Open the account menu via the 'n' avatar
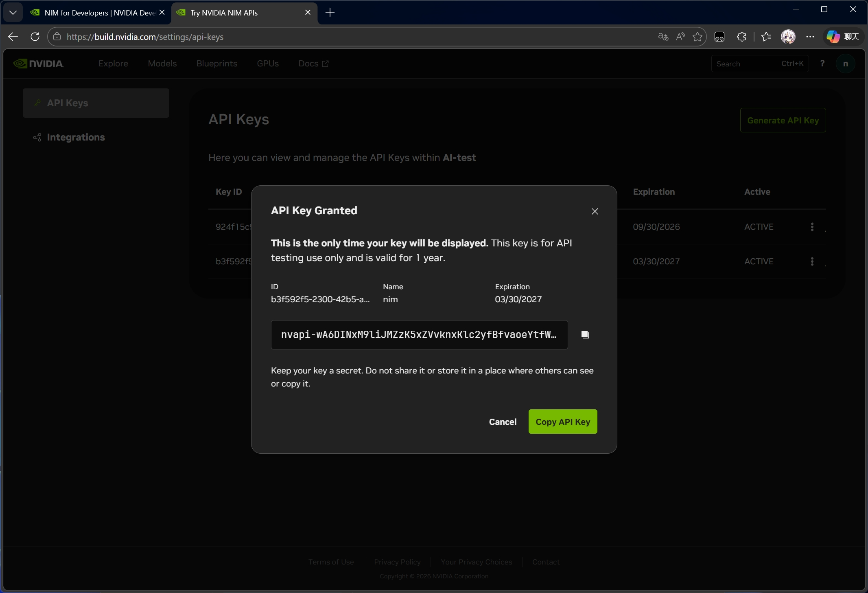The image size is (868, 593). point(846,63)
